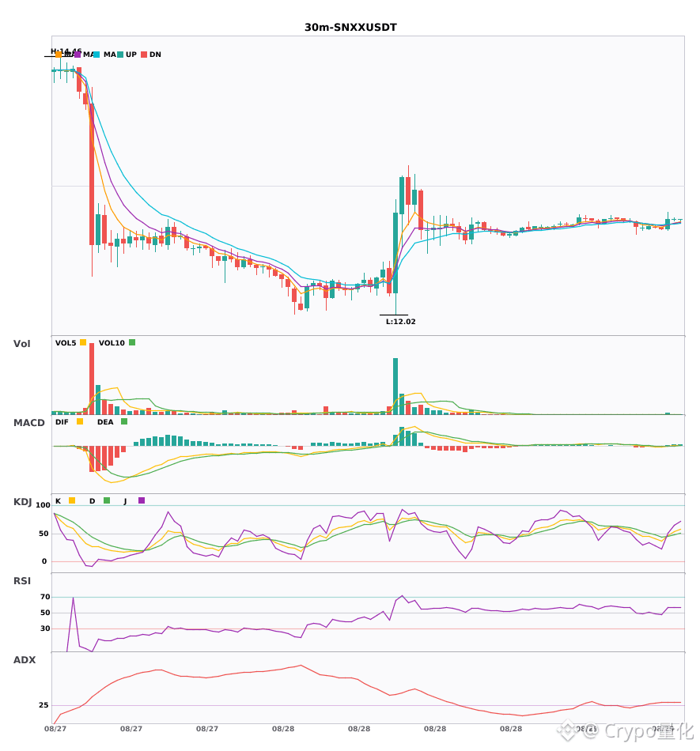The image size is (700, 751).
Task: Click the RSI panel label
Action: coord(22,581)
